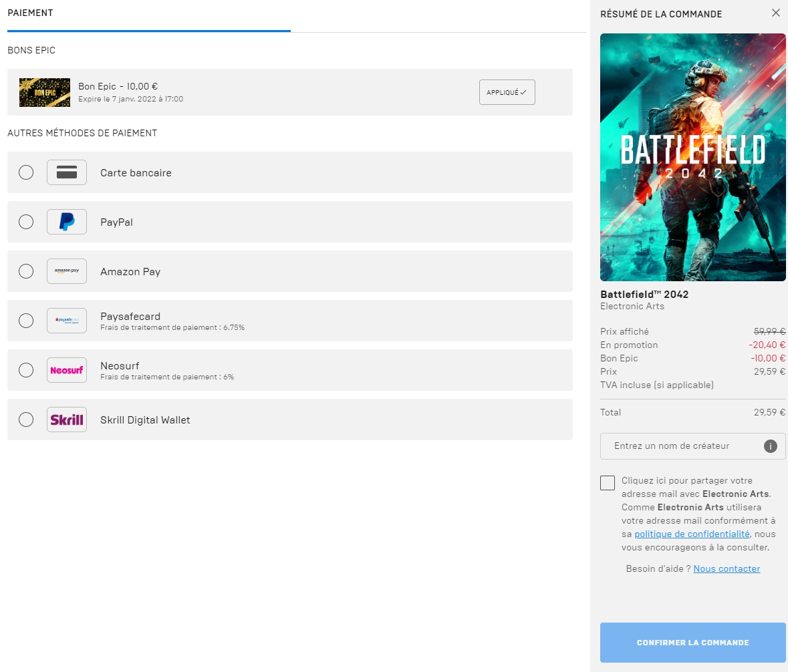Select the Neosurf radio button
The image size is (788, 672).
point(26,370)
